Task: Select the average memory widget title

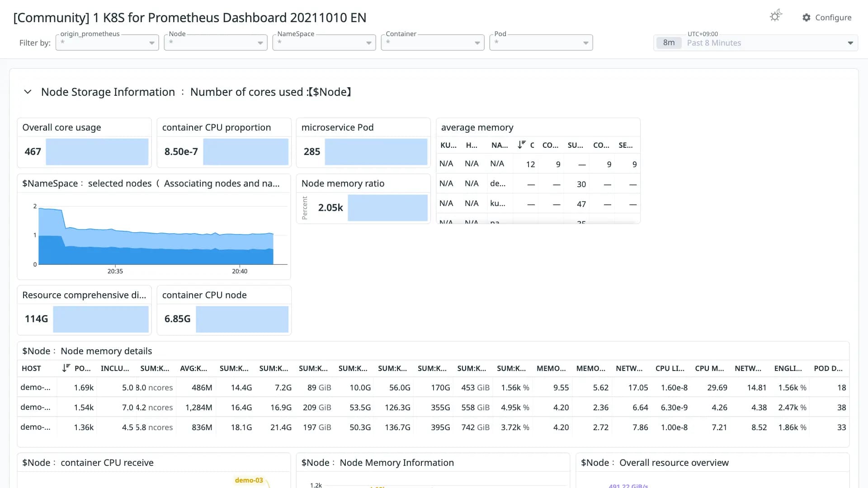Action: tap(477, 127)
